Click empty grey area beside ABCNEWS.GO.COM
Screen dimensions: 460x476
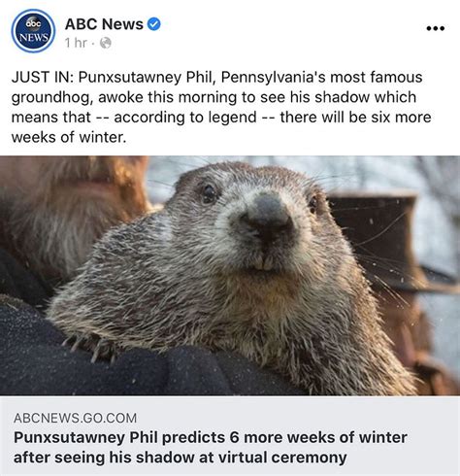[298, 418]
